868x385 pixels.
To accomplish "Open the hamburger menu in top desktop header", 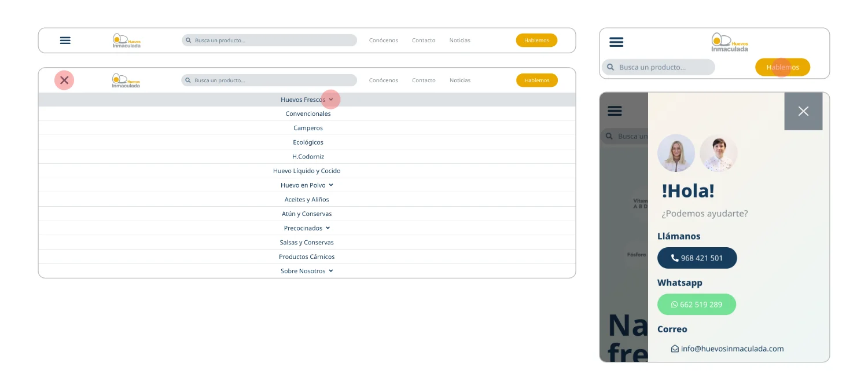I will click(x=65, y=41).
